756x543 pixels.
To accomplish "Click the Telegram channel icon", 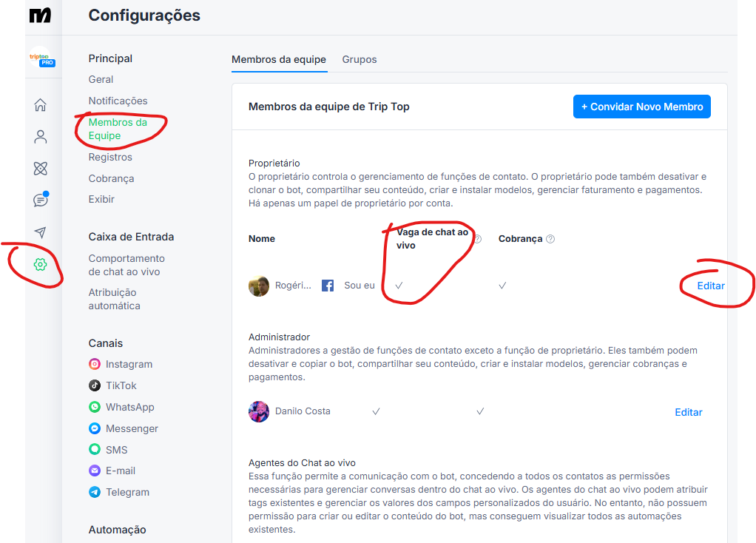I will pyautogui.click(x=95, y=492).
